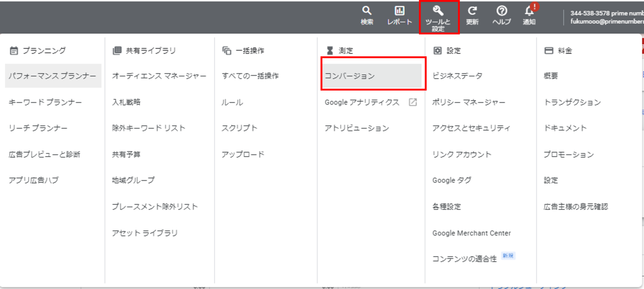Image resolution: width=644 pixels, height=289 pixels.
Task: Click the 新規 badge
Action: pos(508,256)
